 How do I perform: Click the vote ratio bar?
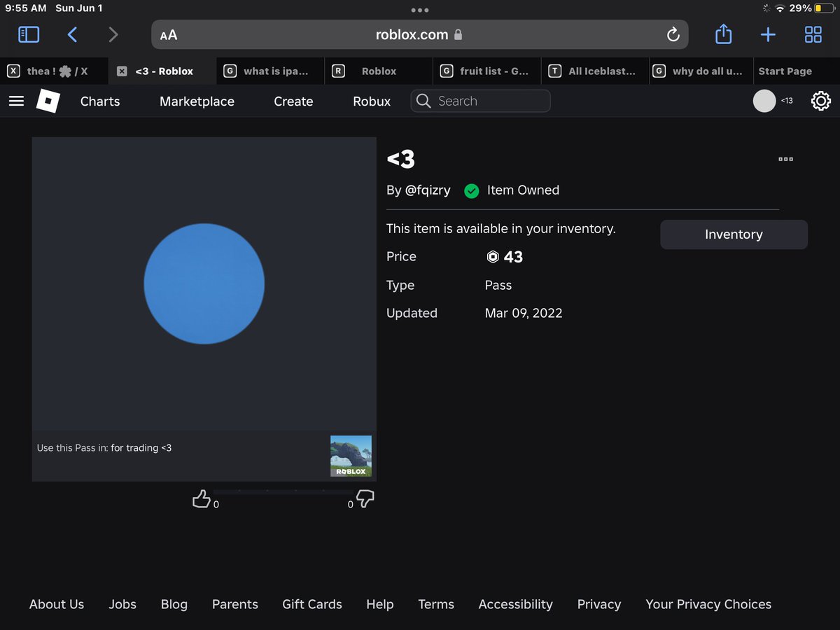(x=283, y=492)
